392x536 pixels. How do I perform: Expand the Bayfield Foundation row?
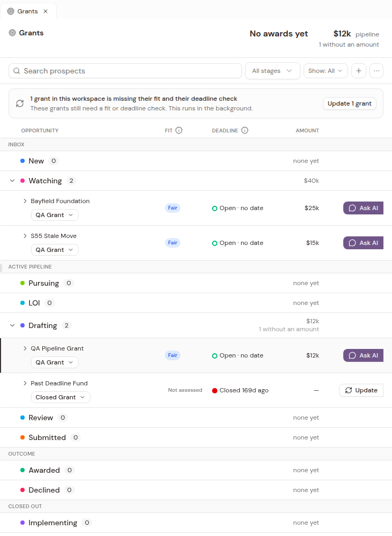click(x=25, y=201)
